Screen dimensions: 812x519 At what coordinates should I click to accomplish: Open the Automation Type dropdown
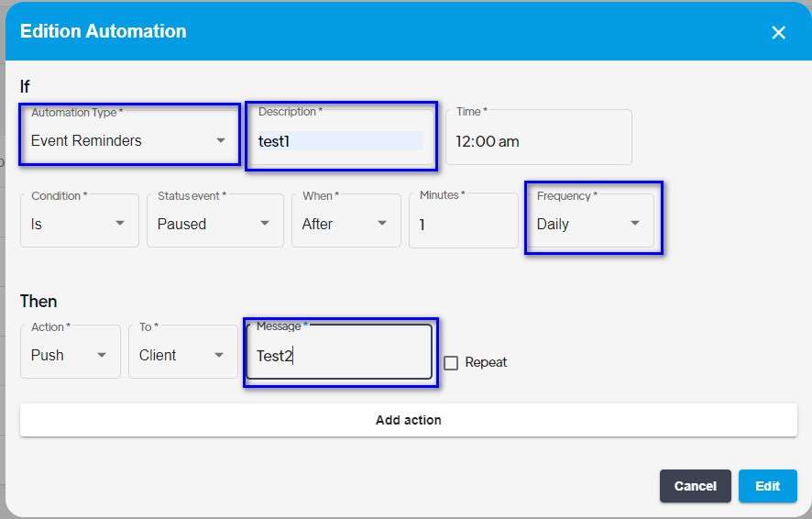[129, 137]
